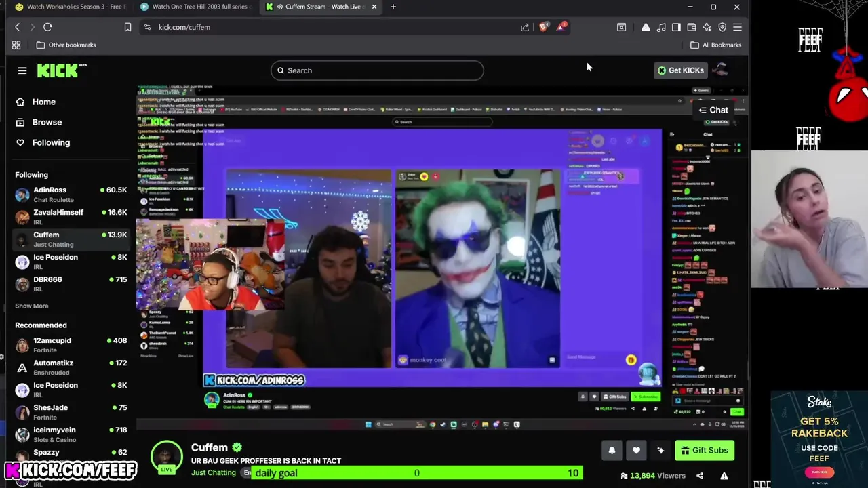Open the Kick sidebar hamburger menu
Screen dimensions: 868x488
pos(22,70)
